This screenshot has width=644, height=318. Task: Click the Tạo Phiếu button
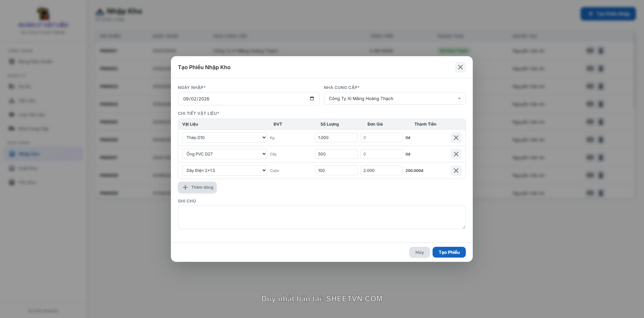[449, 252]
